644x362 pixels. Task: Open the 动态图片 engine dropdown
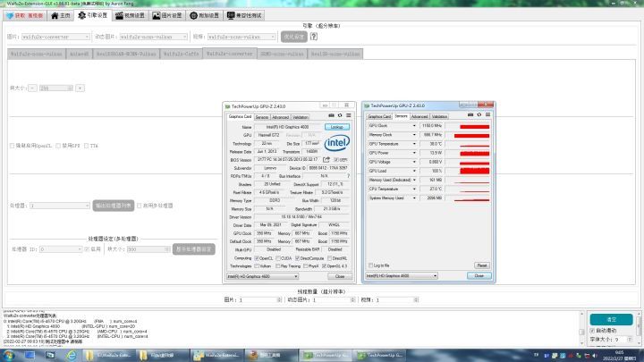tap(153, 37)
